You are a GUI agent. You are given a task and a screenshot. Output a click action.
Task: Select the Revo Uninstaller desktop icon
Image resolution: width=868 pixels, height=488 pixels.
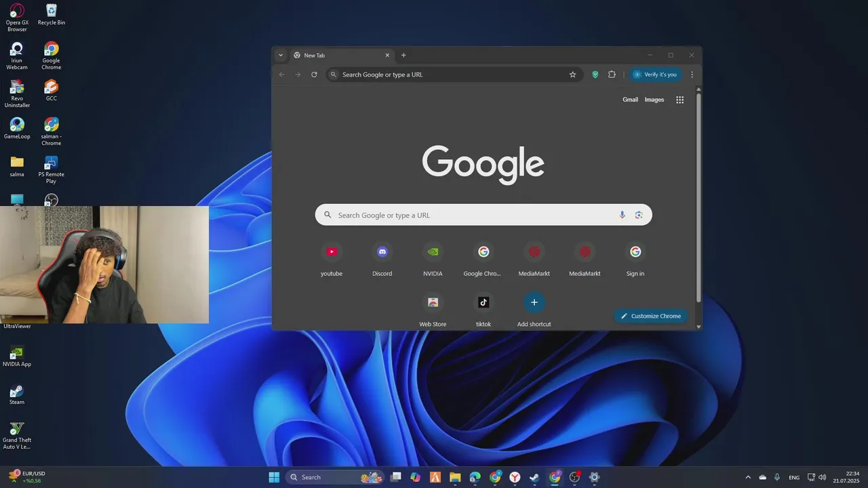pyautogui.click(x=17, y=94)
